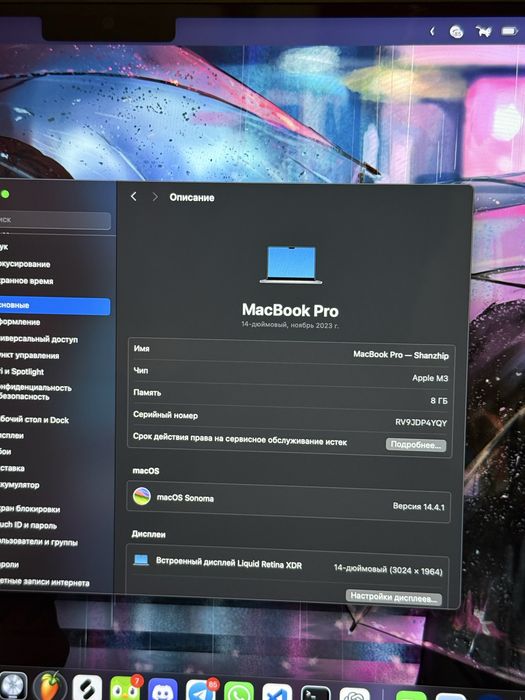Click the battery icon in the menu bar

point(509,31)
